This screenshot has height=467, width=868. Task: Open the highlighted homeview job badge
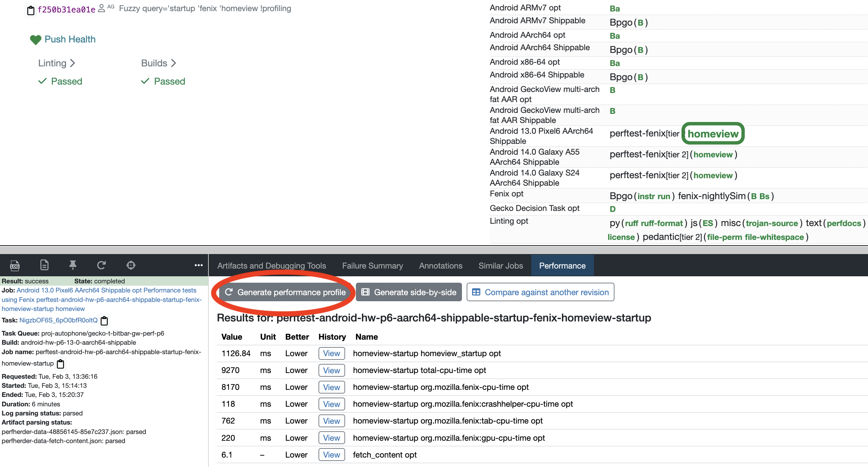712,133
